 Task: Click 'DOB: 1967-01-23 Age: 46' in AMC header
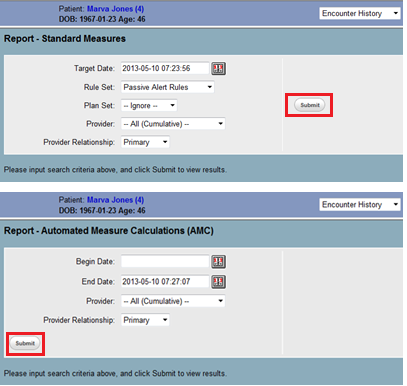click(102, 211)
